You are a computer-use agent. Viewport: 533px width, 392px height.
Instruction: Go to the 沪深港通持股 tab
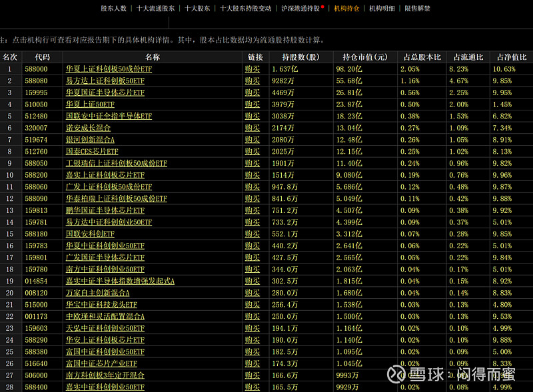(x=300, y=9)
